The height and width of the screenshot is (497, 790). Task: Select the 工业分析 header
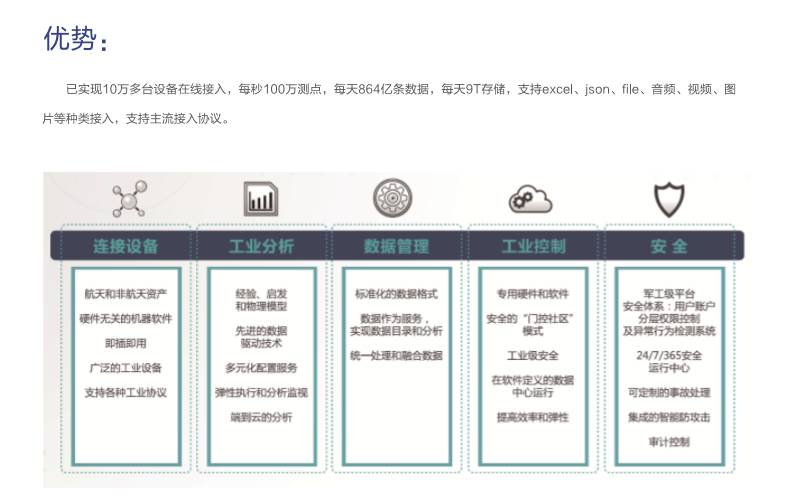coord(262,246)
